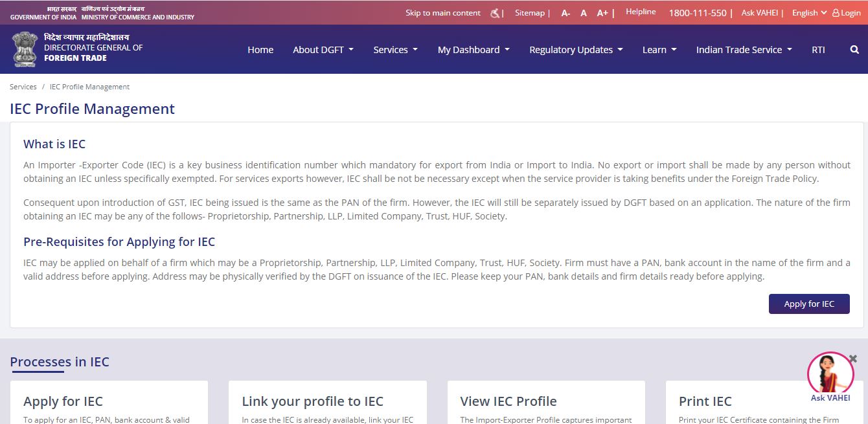This screenshot has height=424, width=868.
Task: Click the Apply for IEC button
Action: tap(809, 304)
